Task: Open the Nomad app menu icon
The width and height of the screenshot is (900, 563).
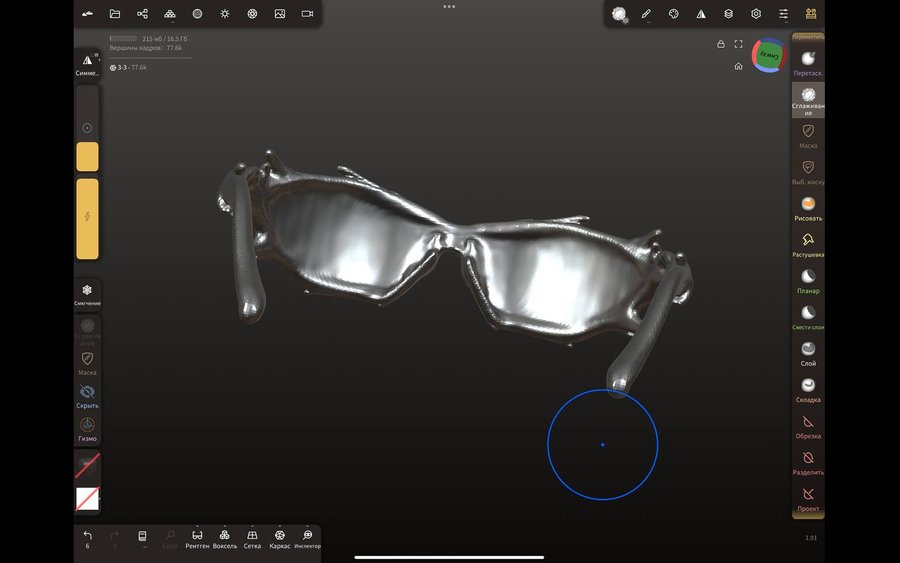Action: tap(87, 14)
